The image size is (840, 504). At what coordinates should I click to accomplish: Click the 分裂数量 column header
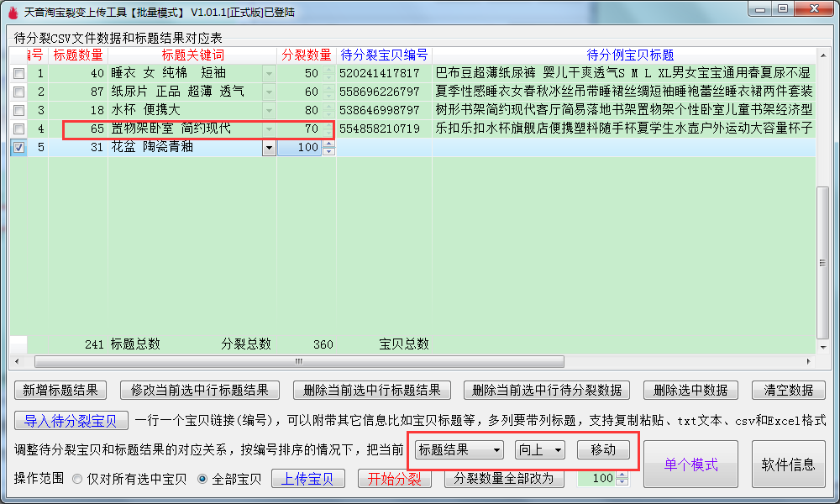click(306, 55)
